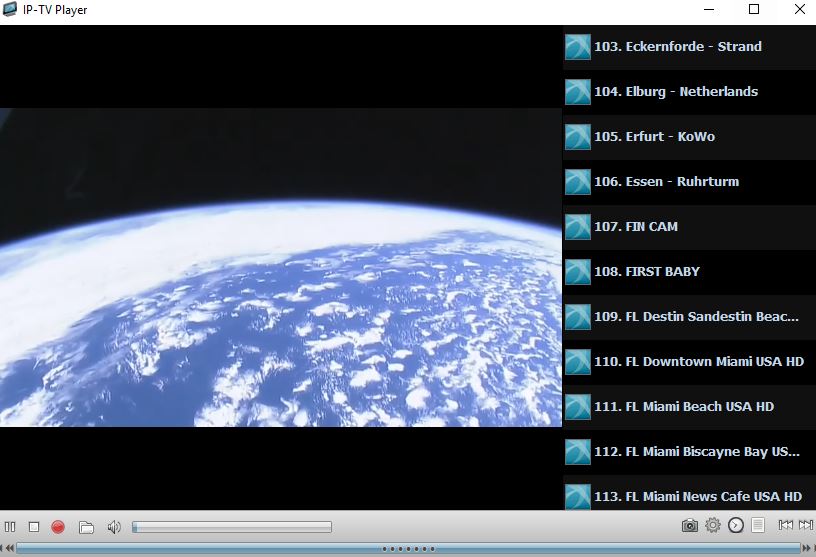Take a screenshot using the camera icon
Image resolution: width=816 pixels, height=557 pixels.
(x=690, y=526)
